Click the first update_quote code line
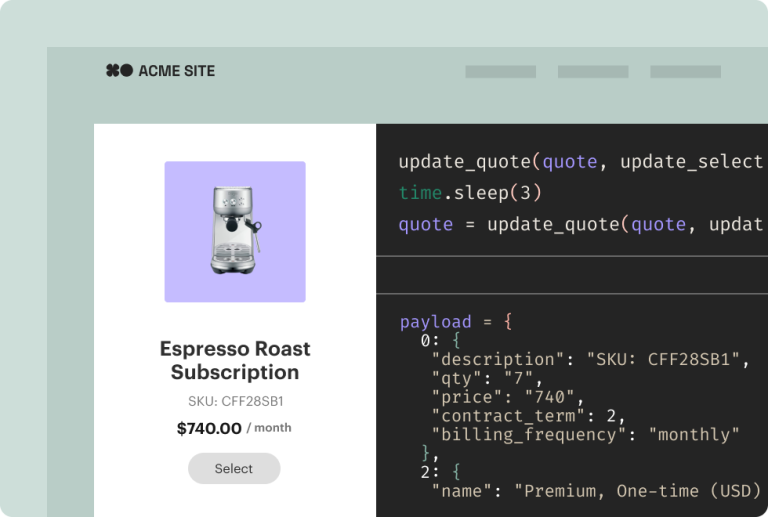768x517 pixels. [x=580, y=162]
